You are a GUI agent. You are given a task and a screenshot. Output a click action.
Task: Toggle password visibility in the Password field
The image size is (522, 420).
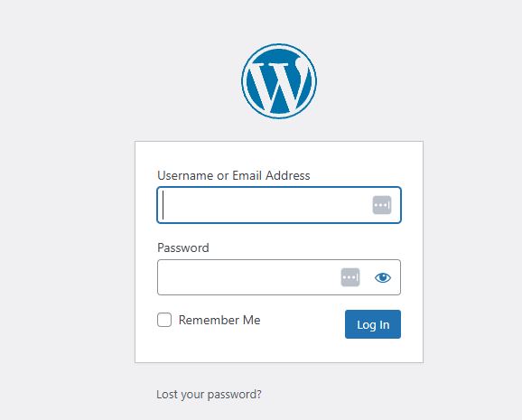pos(383,277)
